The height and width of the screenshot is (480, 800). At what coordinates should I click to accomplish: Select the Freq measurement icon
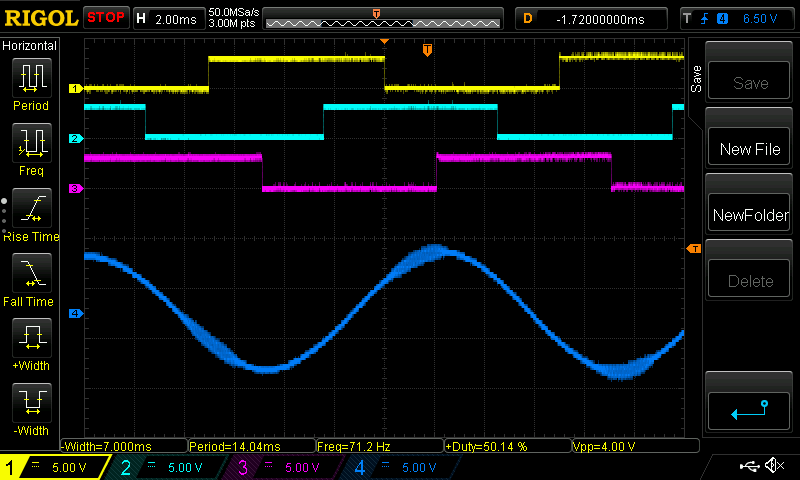(x=32, y=143)
